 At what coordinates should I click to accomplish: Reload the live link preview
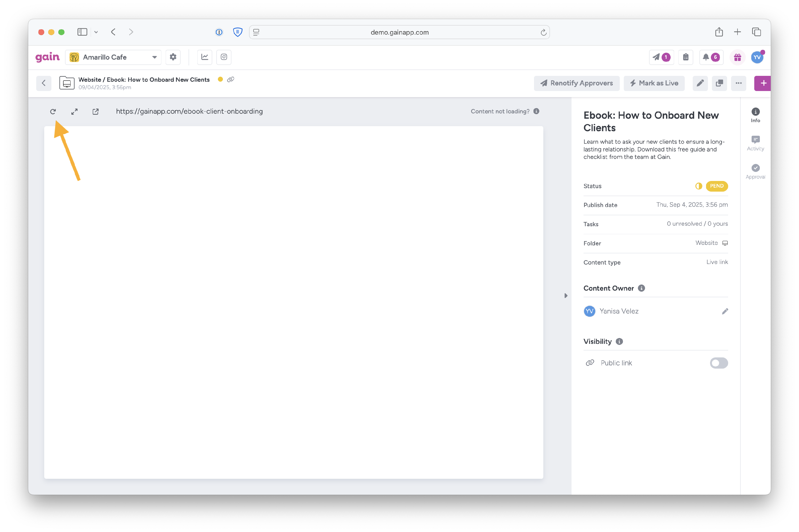[x=53, y=111]
